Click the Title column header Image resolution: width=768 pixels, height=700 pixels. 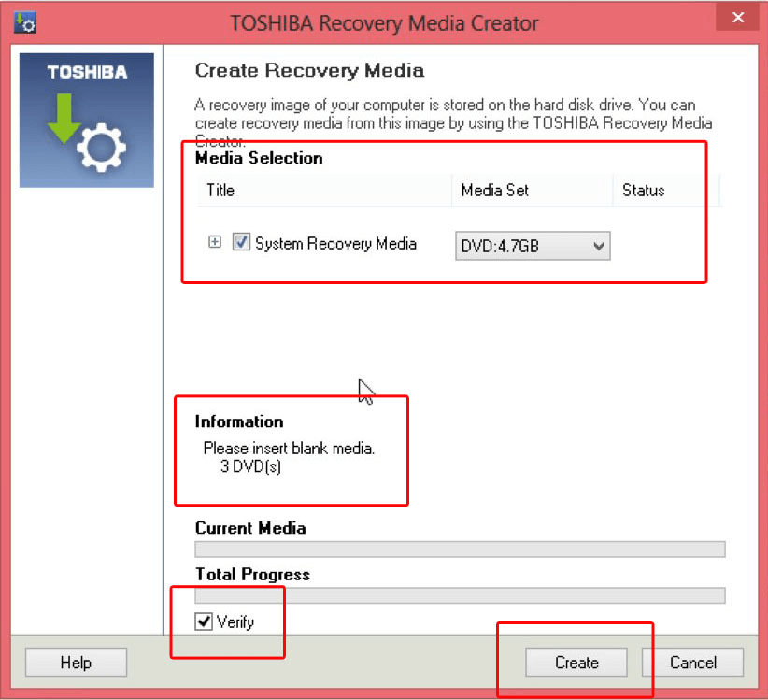coord(324,190)
